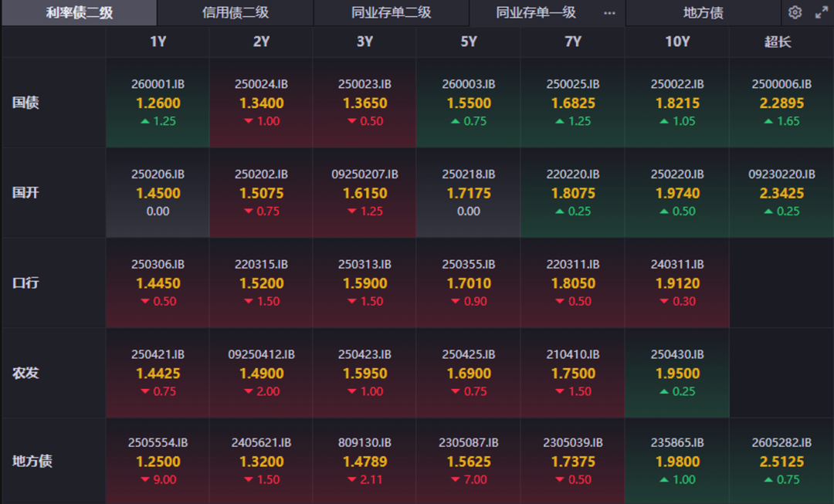Screen dimensions: 834x504
Task: Select the 农发 row label
Action: tap(25, 373)
